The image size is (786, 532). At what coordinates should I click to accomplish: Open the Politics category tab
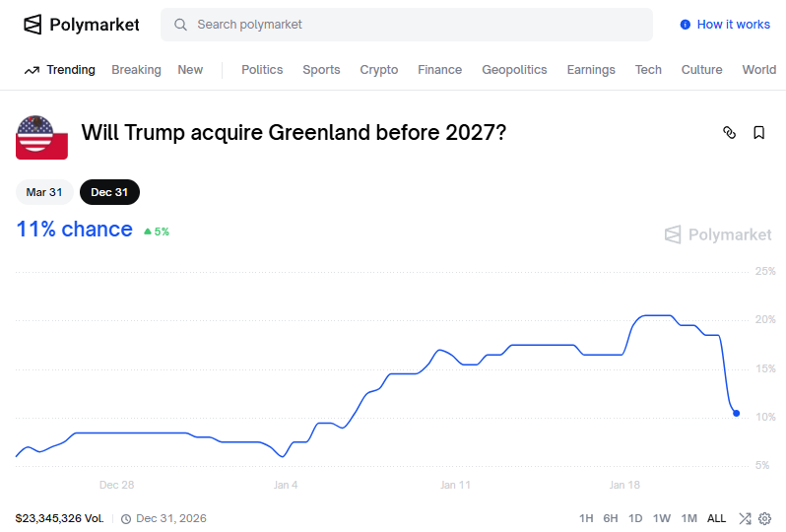click(262, 70)
